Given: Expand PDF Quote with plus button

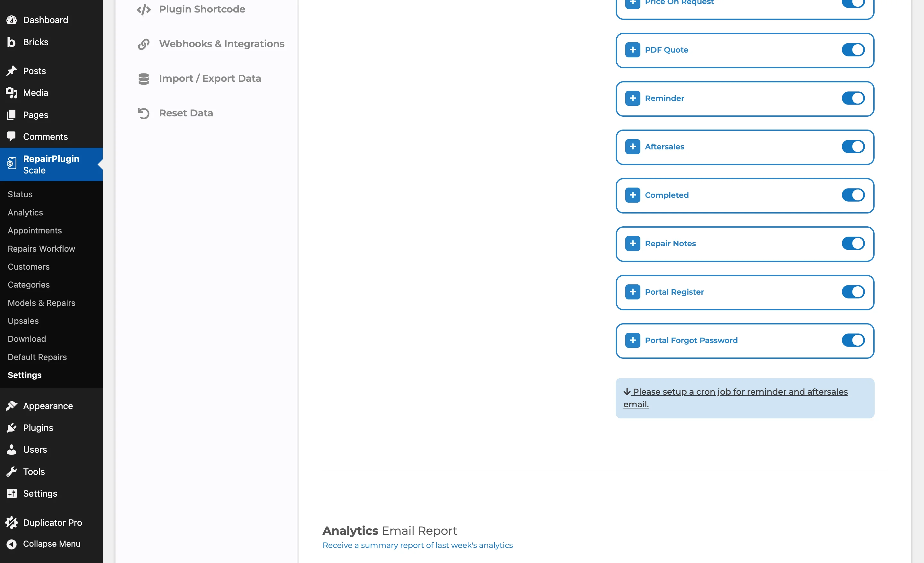Looking at the screenshot, I should coord(633,50).
